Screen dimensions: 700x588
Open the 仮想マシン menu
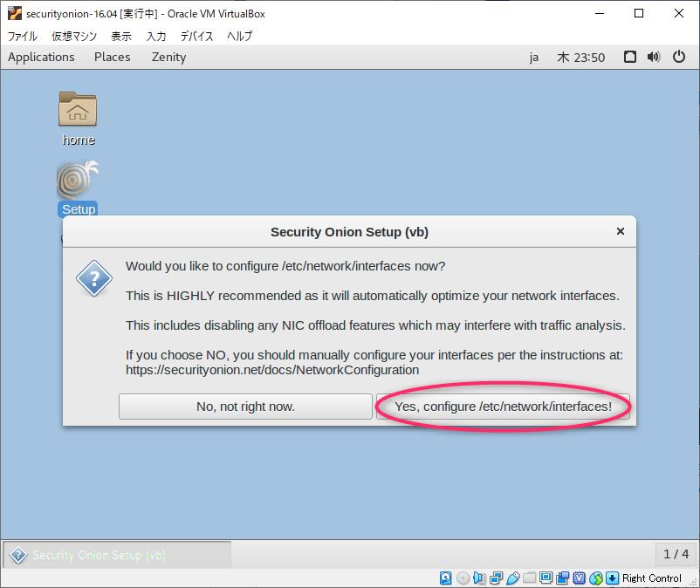click(x=74, y=36)
